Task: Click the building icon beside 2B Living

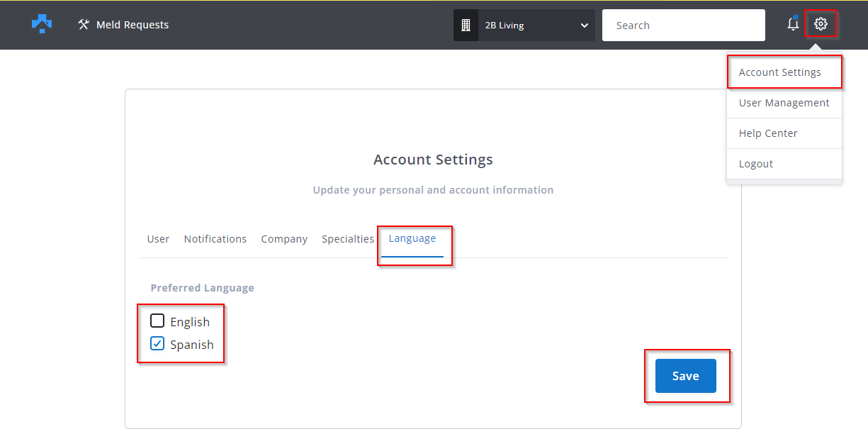Action: (466, 25)
